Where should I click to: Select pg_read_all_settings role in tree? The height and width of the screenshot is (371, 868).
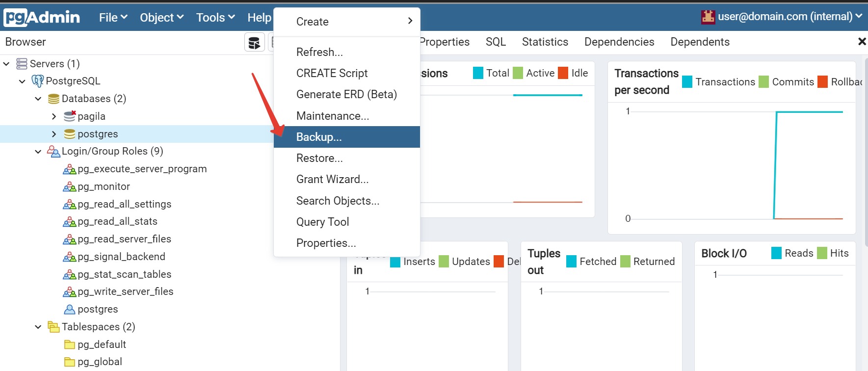(124, 204)
